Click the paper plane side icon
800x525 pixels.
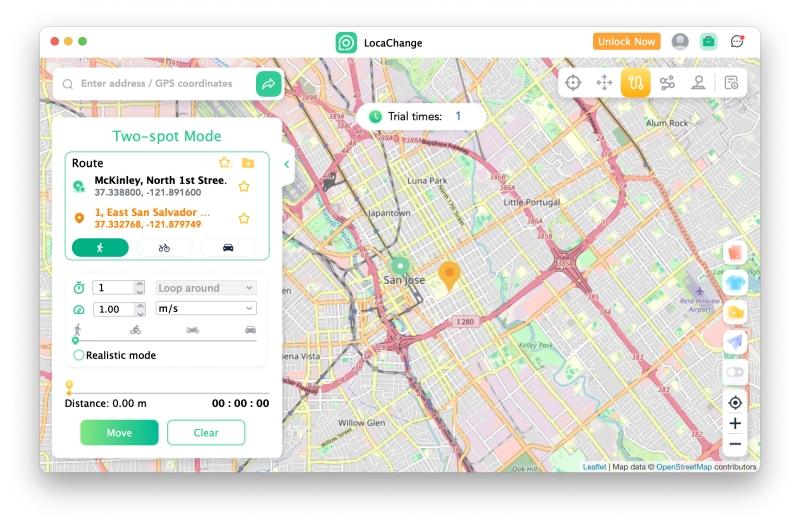(735, 342)
